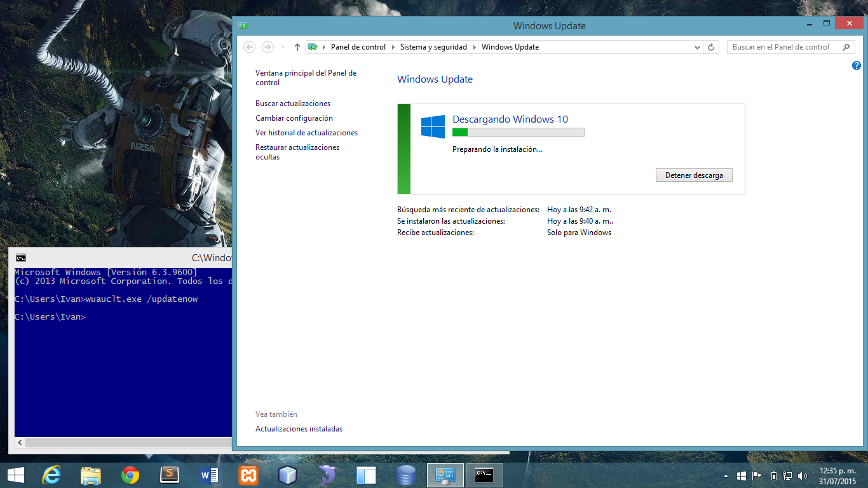Image resolution: width=868 pixels, height=488 pixels.
Task: Open 'Cambiar configuración' link
Action: click(x=294, y=118)
